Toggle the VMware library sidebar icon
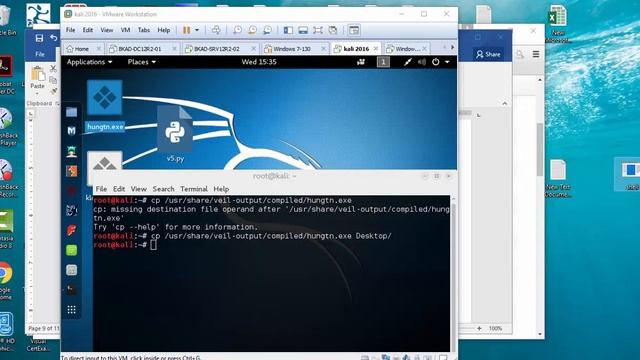 pyautogui.click(x=288, y=30)
